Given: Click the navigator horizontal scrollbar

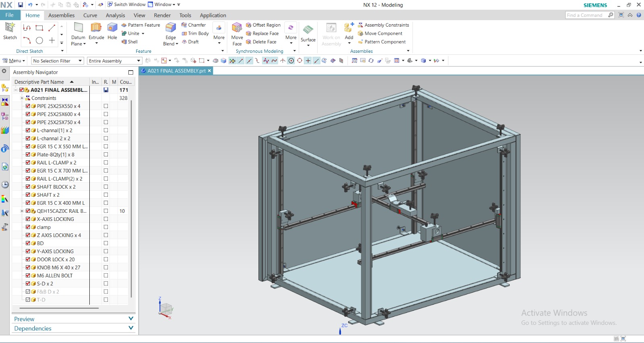Looking at the screenshot, I should [56, 308].
